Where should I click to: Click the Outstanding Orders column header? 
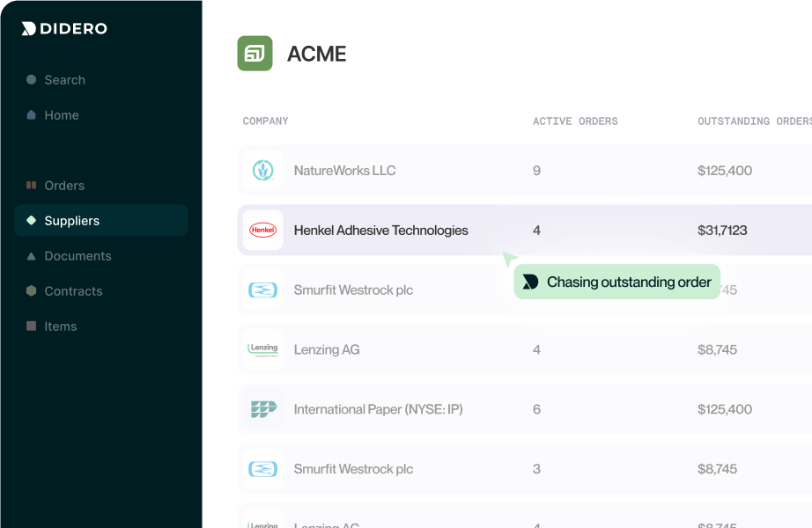click(x=753, y=121)
